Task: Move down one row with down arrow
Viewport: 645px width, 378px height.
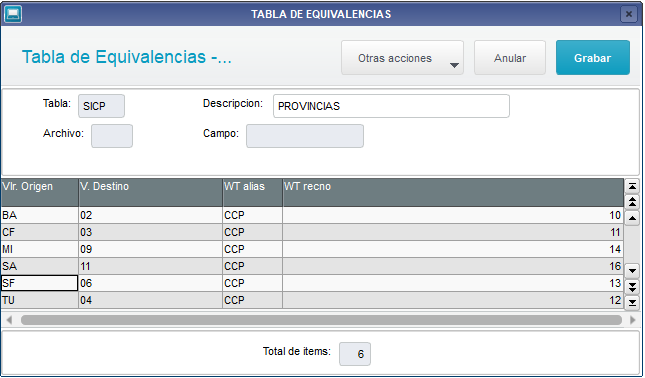Action: pos(632,271)
